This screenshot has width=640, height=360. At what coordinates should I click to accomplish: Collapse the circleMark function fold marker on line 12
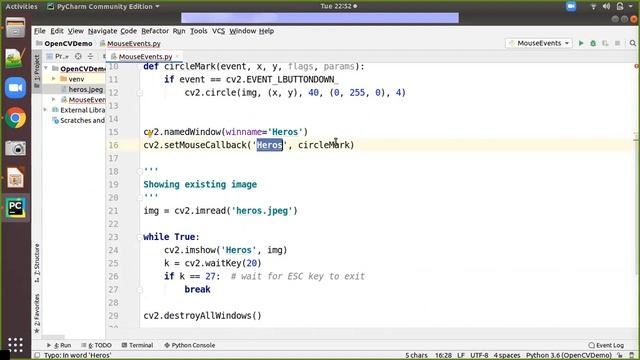coord(140,93)
